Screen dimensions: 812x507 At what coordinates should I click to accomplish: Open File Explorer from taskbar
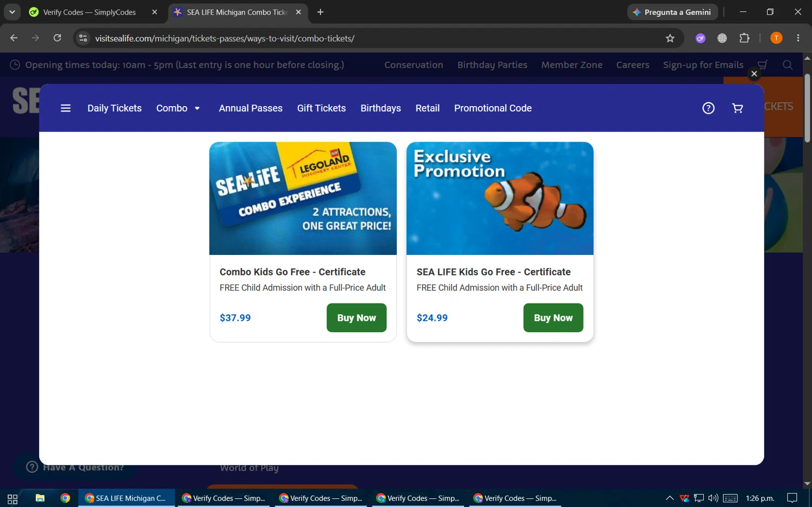pyautogui.click(x=40, y=498)
